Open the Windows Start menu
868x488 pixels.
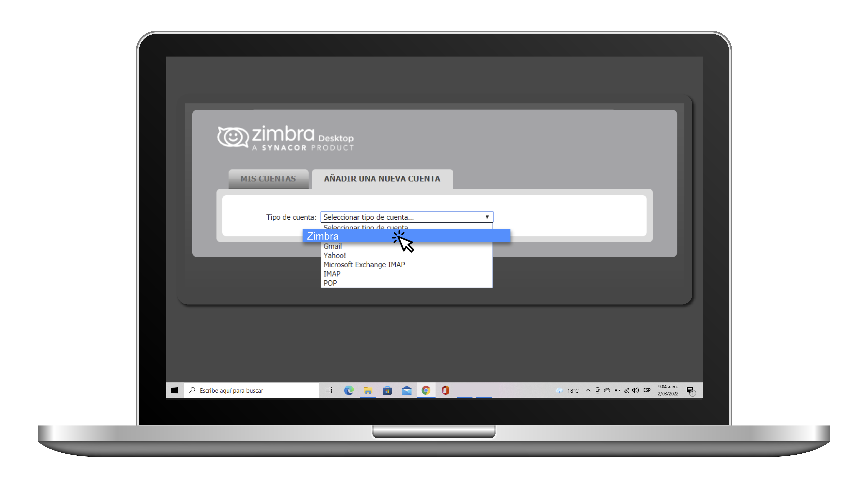coord(175,390)
